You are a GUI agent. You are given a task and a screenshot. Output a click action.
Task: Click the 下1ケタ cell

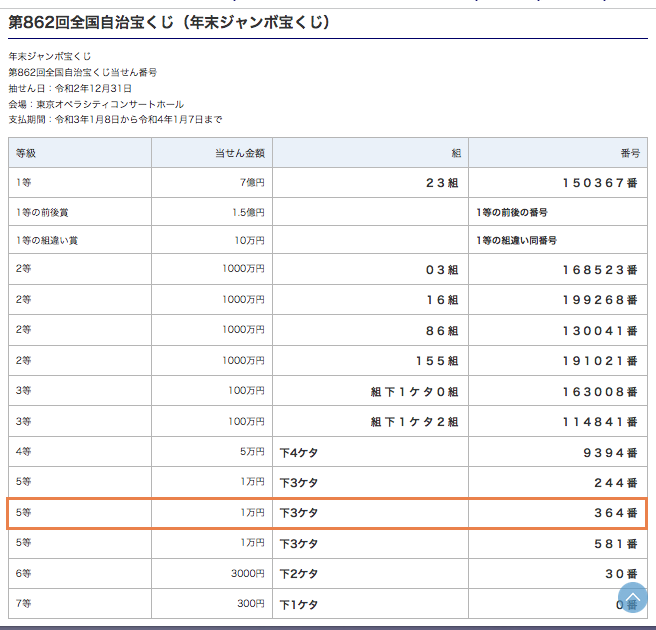(370, 604)
